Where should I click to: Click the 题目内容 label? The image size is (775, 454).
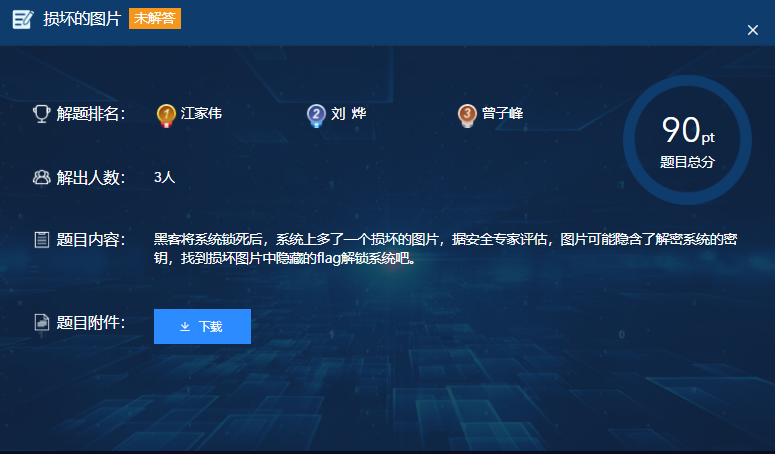[x=90, y=240]
